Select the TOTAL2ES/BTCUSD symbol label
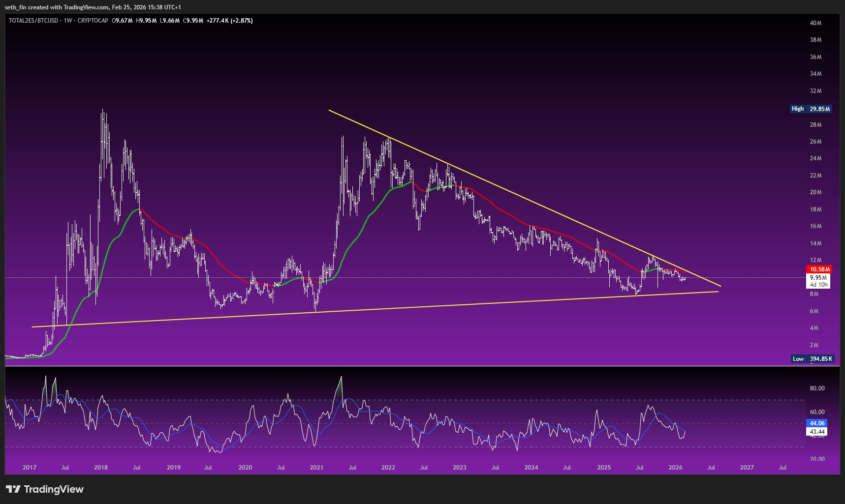Viewport: 845px width, 504px height. (x=33, y=21)
